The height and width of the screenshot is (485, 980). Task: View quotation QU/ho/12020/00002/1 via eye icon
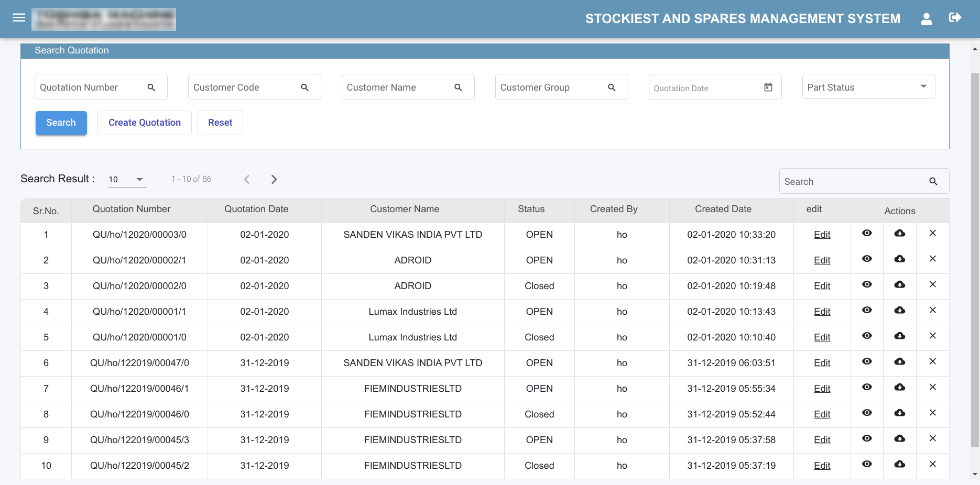click(867, 259)
